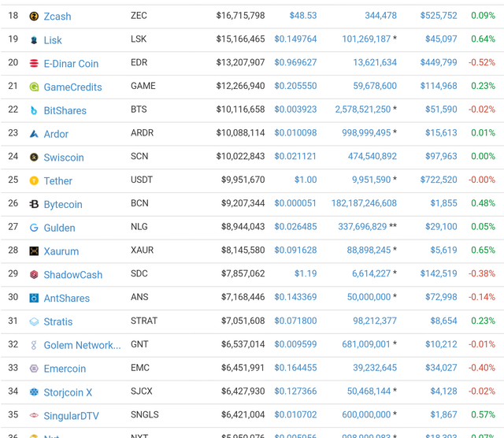
Task: Click the BitShares logo icon
Action: (x=34, y=110)
